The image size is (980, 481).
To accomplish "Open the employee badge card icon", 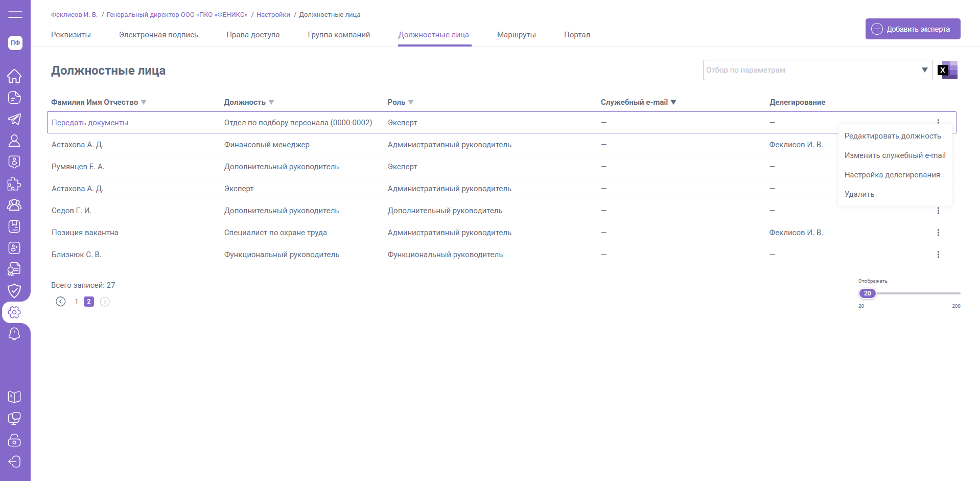I will [14, 162].
